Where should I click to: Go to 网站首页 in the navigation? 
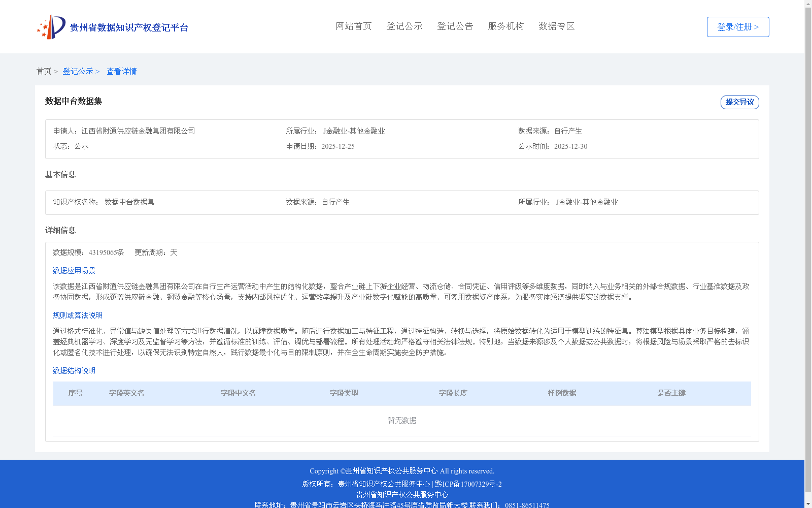coord(354,26)
